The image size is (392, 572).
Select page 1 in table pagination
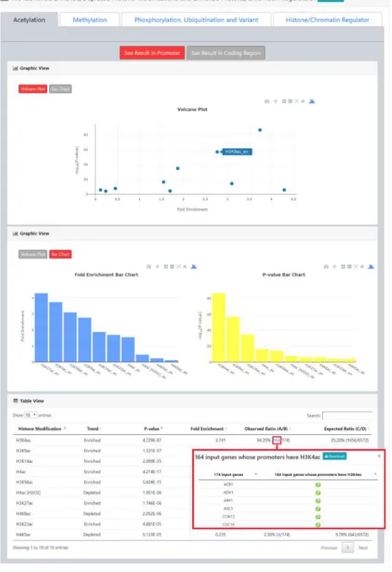tap(348, 548)
